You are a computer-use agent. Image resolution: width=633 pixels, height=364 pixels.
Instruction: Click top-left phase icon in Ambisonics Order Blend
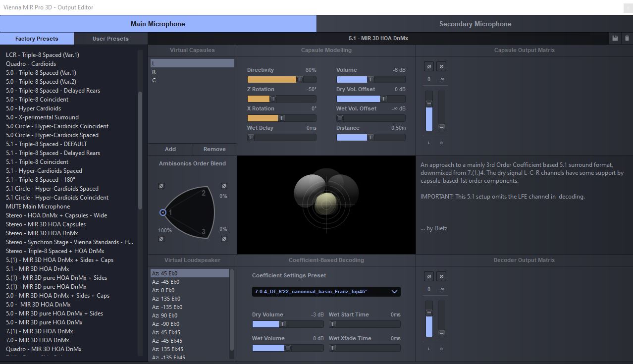pos(161,186)
